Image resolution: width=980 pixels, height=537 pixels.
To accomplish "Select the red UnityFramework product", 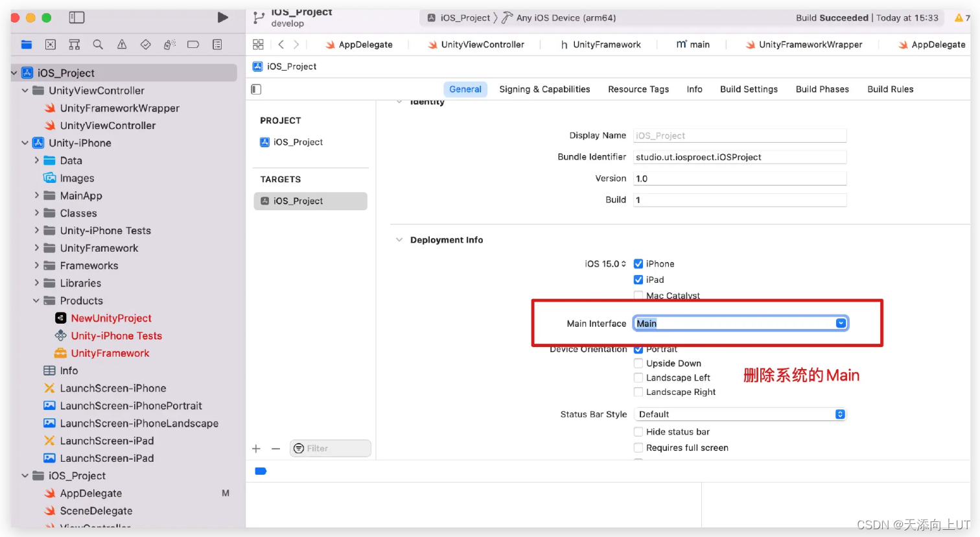I will (x=110, y=353).
